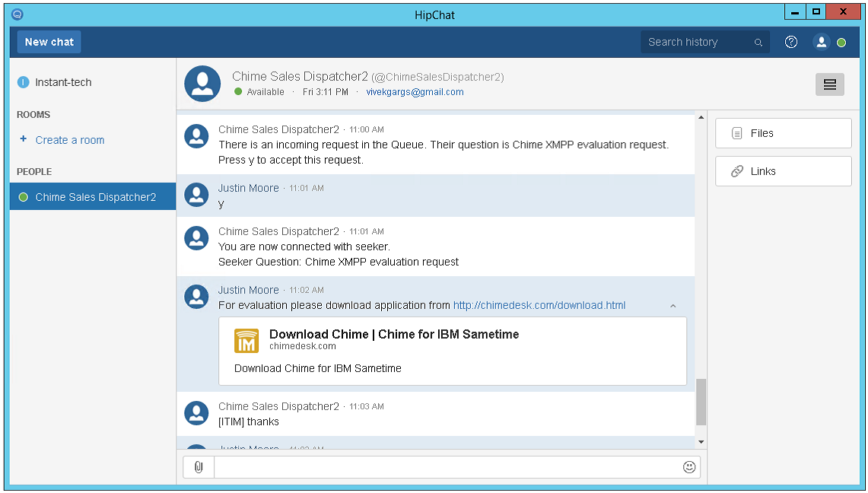Click Dispatcher2 avatar at 11:00 AM message
The height and width of the screenshot is (493, 868).
[x=196, y=136]
